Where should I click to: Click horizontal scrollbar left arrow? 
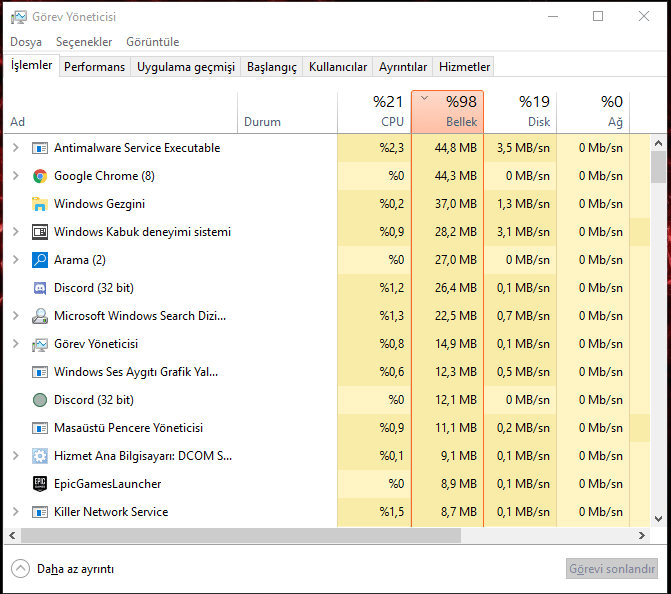click(12, 535)
